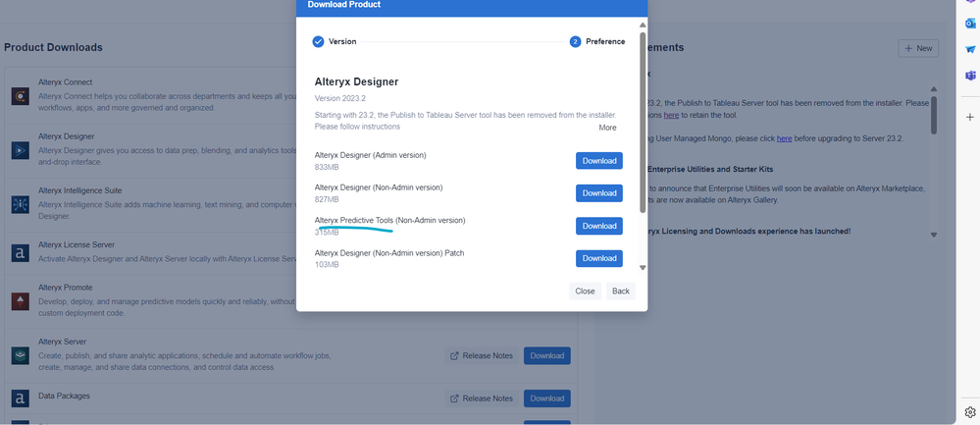Open Release Notes for Alteryx Server

(481, 355)
